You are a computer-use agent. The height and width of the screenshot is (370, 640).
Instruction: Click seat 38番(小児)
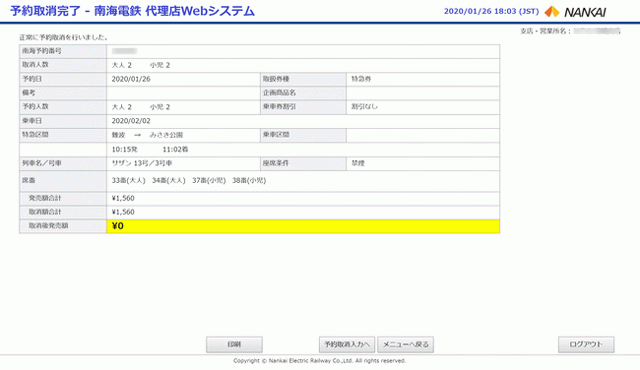click(249, 180)
